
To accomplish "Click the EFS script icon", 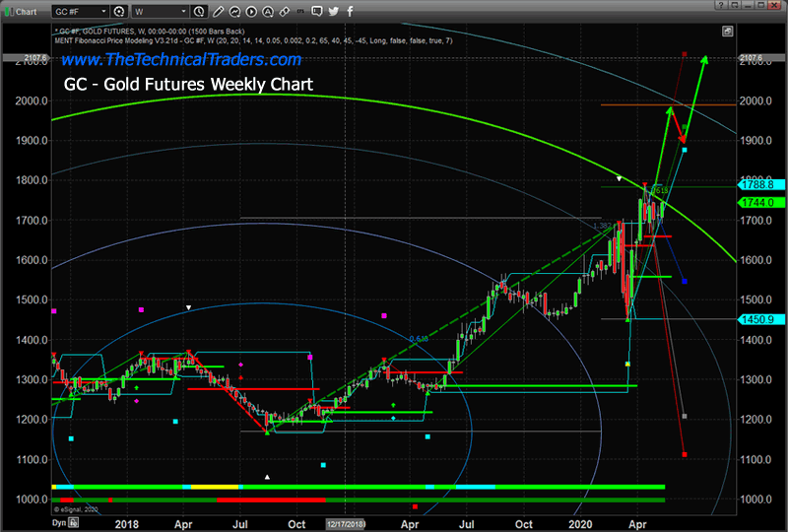I will 300,11.
